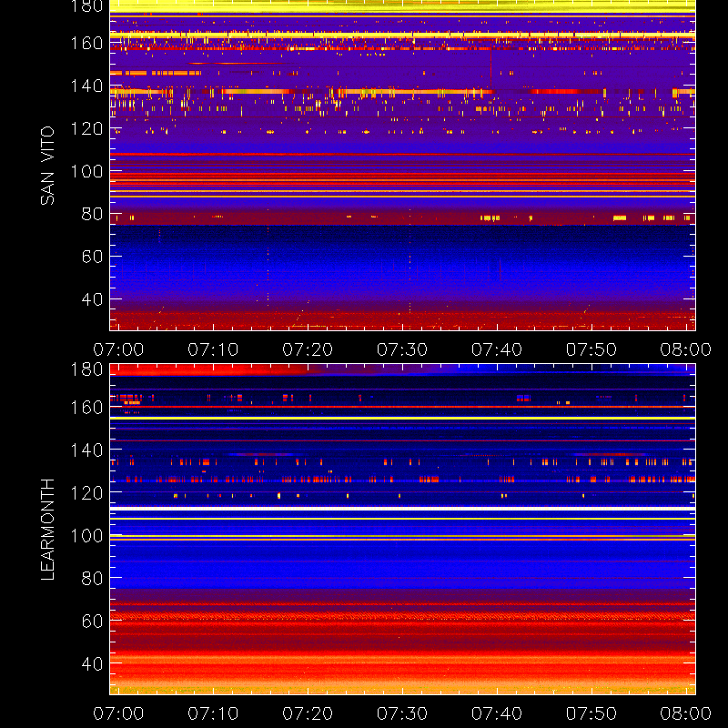Image resolution: width=728 pixels, height=728 pixels.
Task: Select the 40 tick label on Learmonth axis
Action: 92,663
